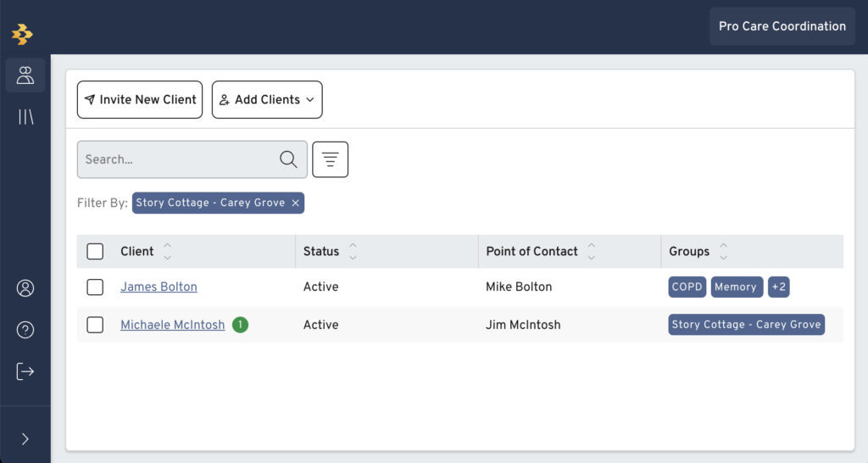Click the magnifying glass search icon
The image size is (868, 463).
click(x=288, y=159)
